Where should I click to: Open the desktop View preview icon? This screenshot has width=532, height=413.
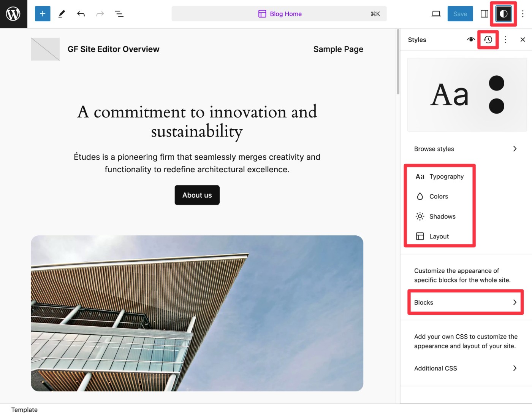click(436, 14)
